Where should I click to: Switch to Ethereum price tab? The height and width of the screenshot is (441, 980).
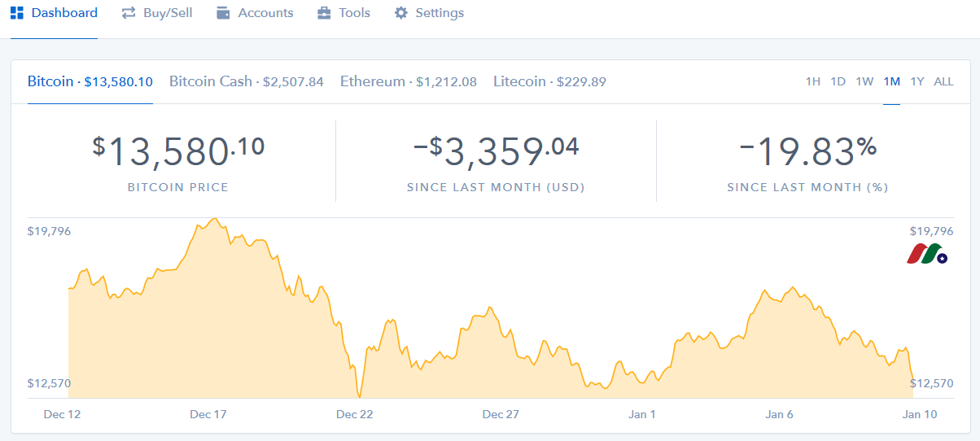pos(408,81)
